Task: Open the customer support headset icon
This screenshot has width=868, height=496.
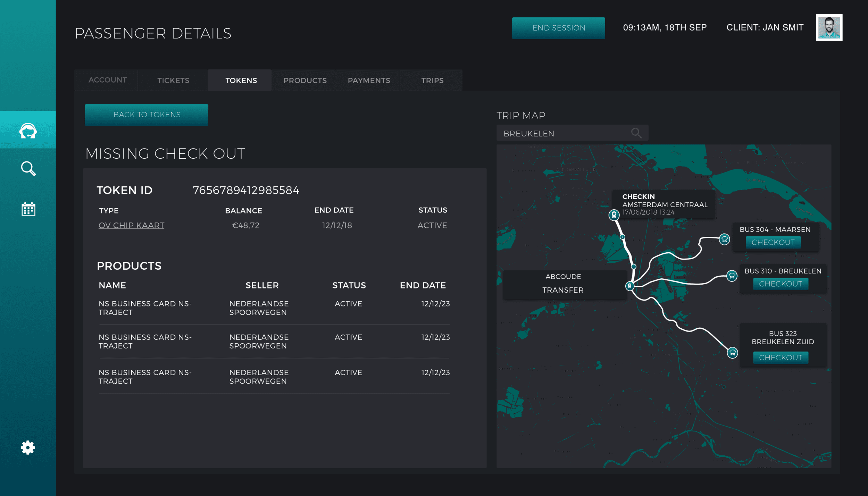Action: pos(28,131)
